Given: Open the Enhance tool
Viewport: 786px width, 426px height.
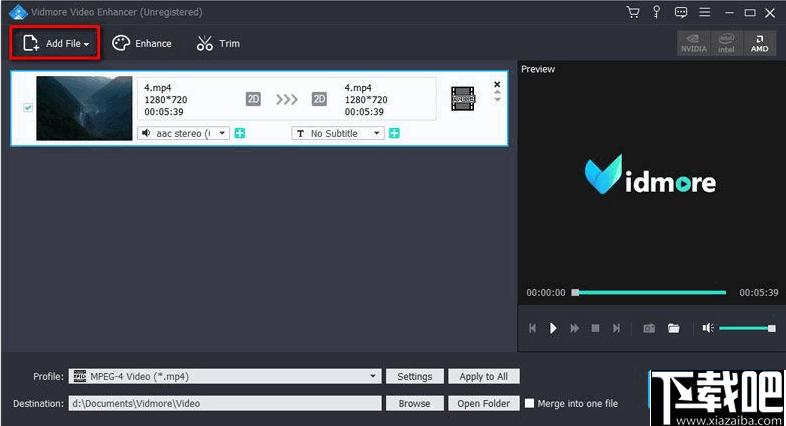Looking at the screenshot, I should point(141,44).
